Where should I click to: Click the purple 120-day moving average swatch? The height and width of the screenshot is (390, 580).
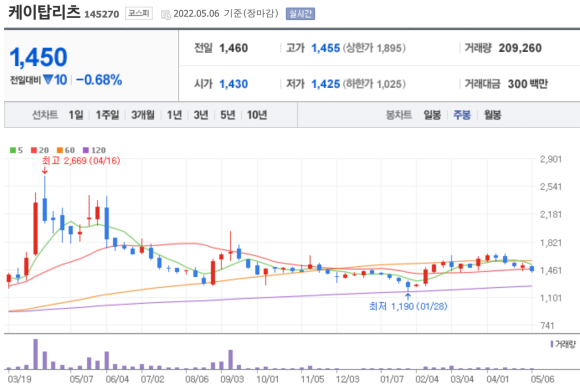coord(86,150)
